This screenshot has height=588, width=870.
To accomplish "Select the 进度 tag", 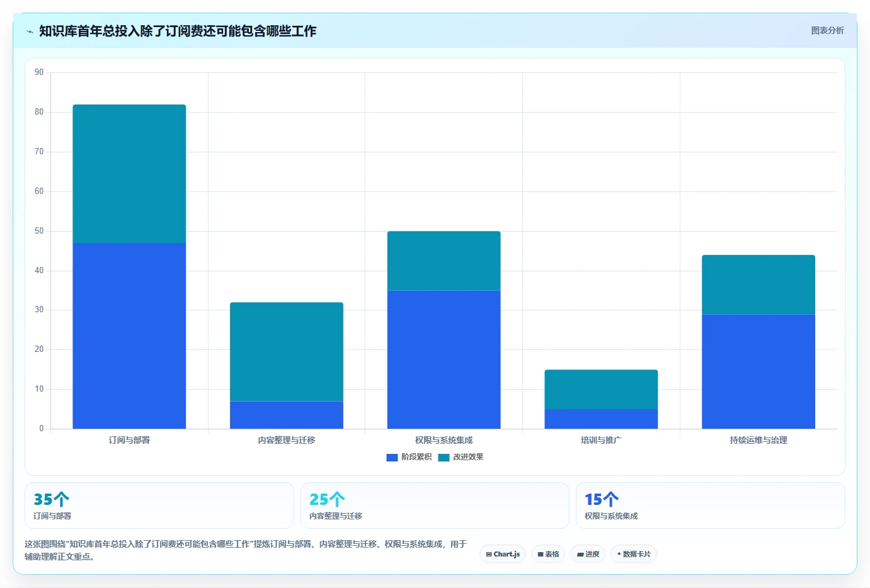I will pyautogui.click(x=588, y=554).
